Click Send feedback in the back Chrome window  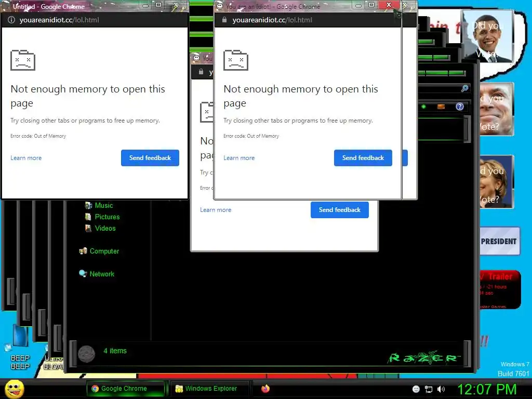[x=340, y=210]
